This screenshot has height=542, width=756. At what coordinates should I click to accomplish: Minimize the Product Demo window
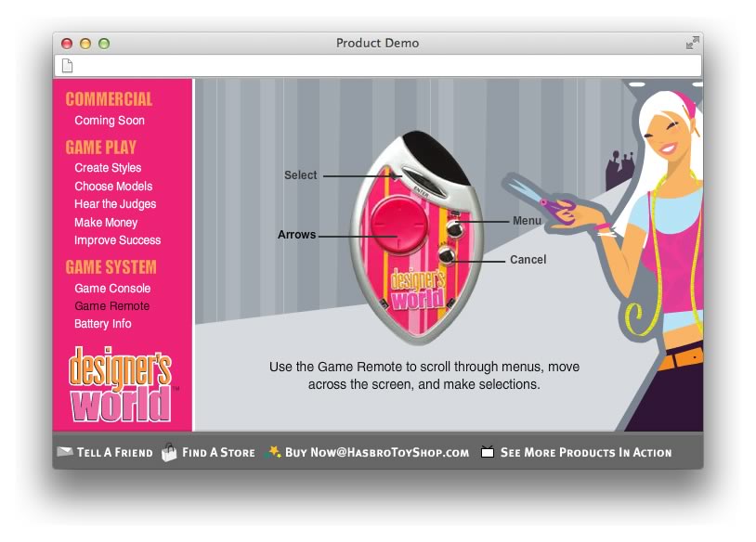click(85, 44)
